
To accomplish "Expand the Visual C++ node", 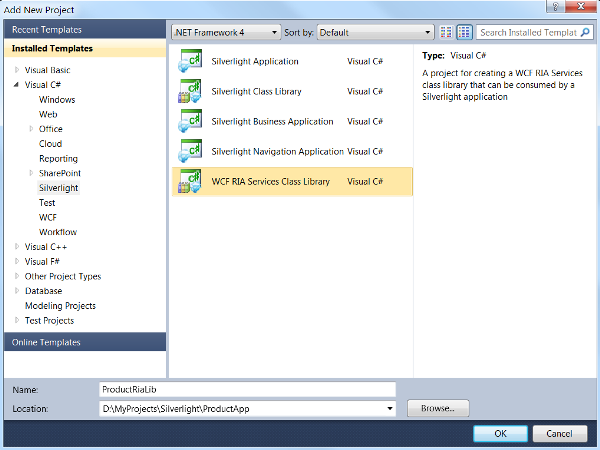I will [16, 246].
